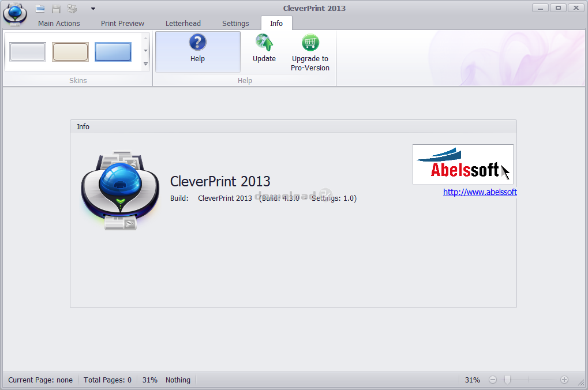Maximize the CleverPrint 2013 window
Viewport: 588px width, 390px height.
[558, 8]
